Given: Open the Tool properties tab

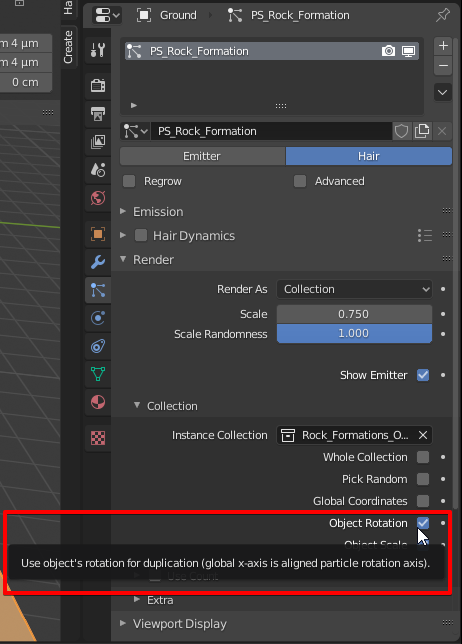Looking at the screenshot, I should pos(98,50).
